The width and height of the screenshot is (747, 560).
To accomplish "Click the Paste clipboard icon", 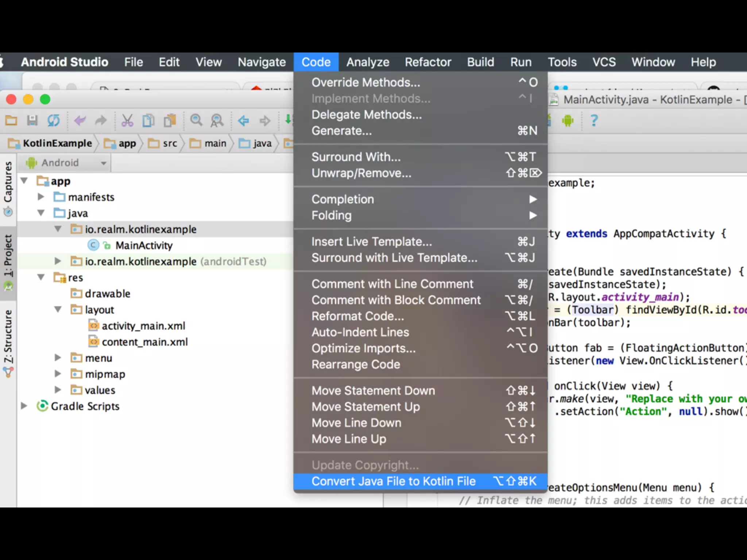I will pyautogui.click(x=170, y=120).
